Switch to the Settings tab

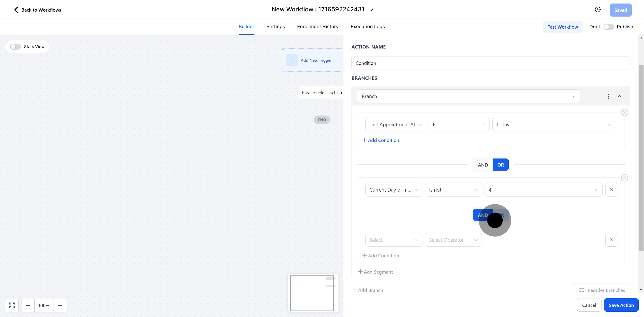[x=275, y=27]
